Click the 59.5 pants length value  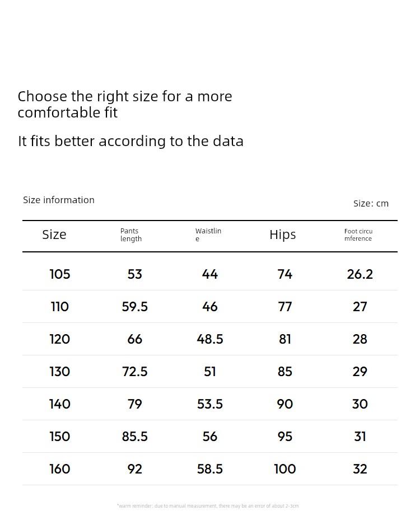pyautogui.click(x=135, y=307)
